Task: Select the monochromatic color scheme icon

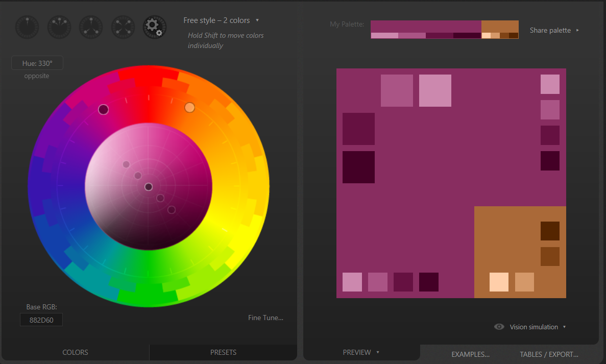Action: coord(27,27)
